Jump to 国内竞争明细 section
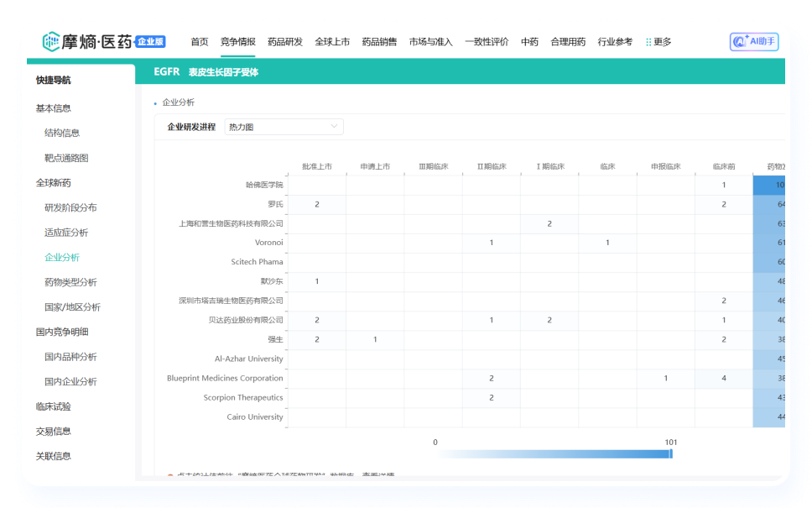This screenshot has width=812, height=508. tap(62, 333)
